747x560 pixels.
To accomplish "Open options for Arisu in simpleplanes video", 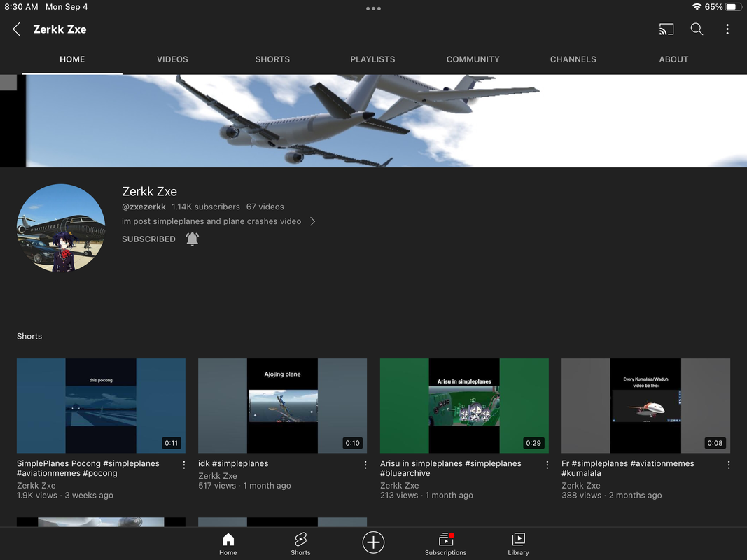I will pyautogui.click(x=547, y=465).
